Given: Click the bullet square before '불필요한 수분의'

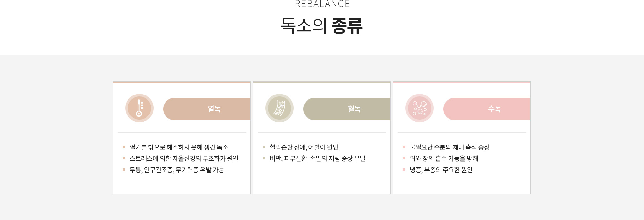Looking at the screenshot, I should click(x=404, y=147).
